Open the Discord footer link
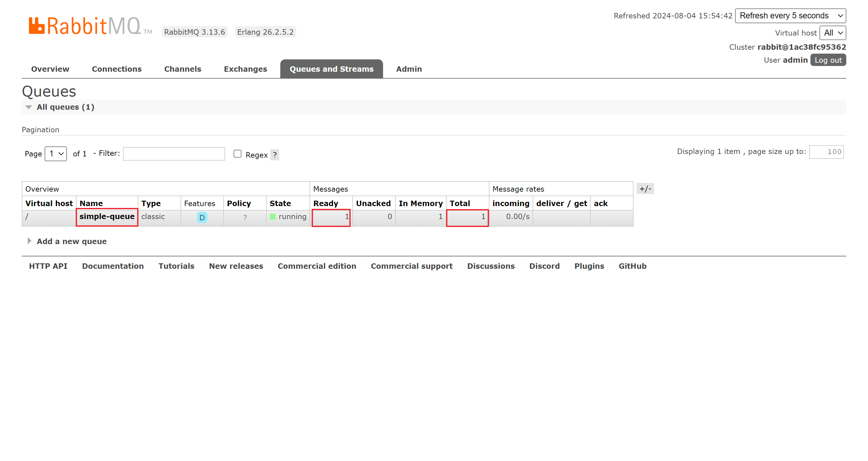Image resolution: width=868 pixels, height=461 pixels. click(x=544, y=266)
